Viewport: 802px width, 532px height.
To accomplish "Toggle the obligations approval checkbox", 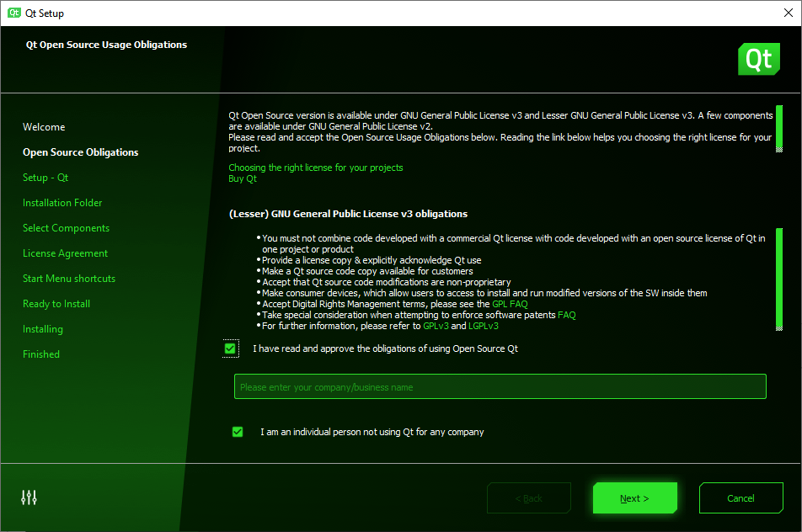I will (230, 348).
